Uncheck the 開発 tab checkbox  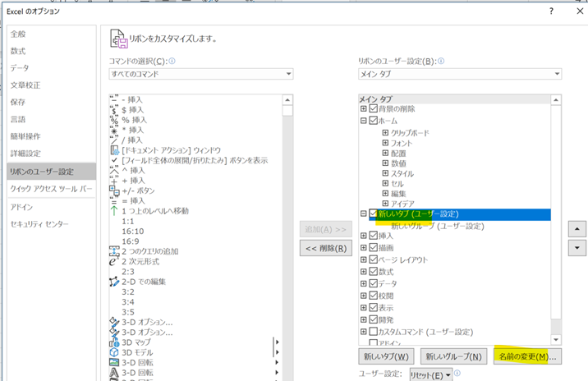tap(373, 319)
